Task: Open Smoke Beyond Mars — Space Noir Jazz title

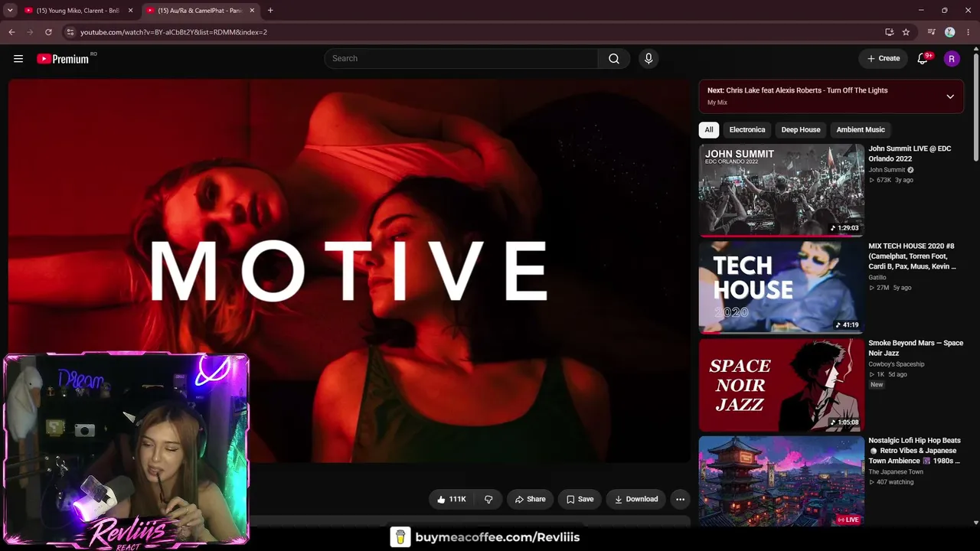Action: coord(916,348)
